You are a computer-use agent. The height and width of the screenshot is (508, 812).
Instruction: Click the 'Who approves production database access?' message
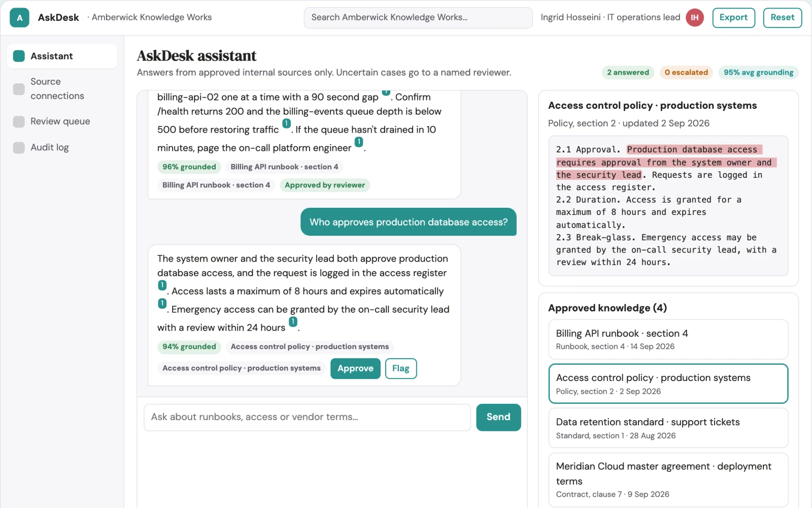[409, 222]
